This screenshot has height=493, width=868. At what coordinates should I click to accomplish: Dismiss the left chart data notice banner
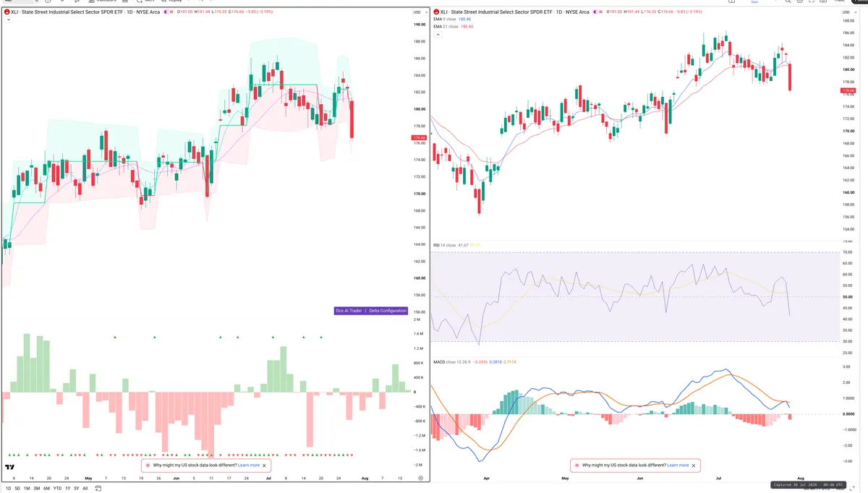(x=265, y=466)
